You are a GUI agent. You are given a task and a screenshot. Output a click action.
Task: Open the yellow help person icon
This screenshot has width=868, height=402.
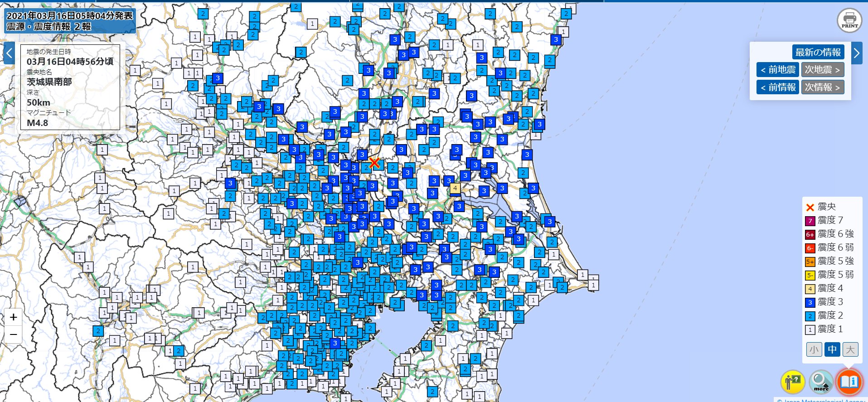pyautogui.click(x=792, y=382)
